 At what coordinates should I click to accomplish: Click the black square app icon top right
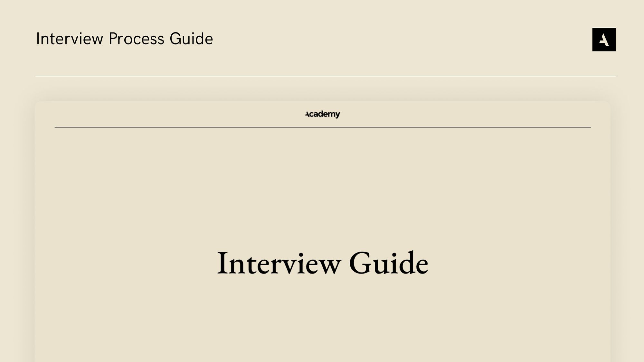604,39
